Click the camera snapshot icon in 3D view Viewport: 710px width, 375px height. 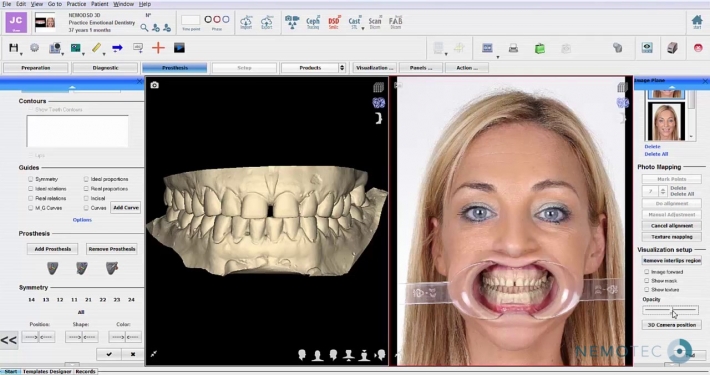pos(154,85)
